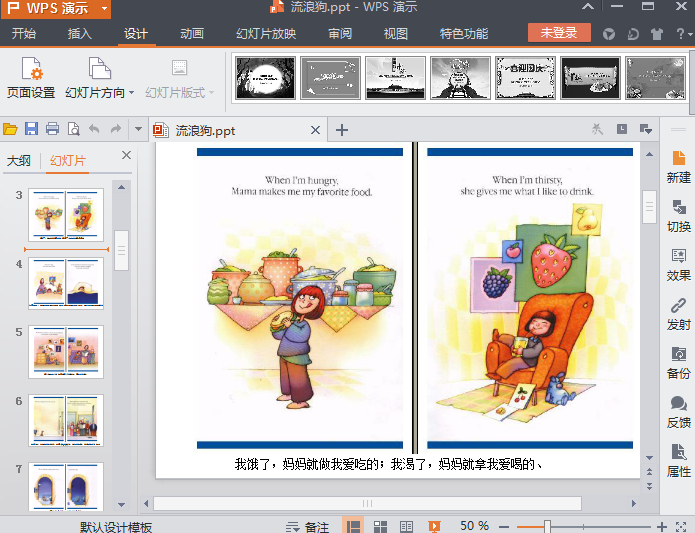This screenshot has width=695, height=533.
Task: Open the 特色功能 ribbon tab
Action: click(464, 34)
